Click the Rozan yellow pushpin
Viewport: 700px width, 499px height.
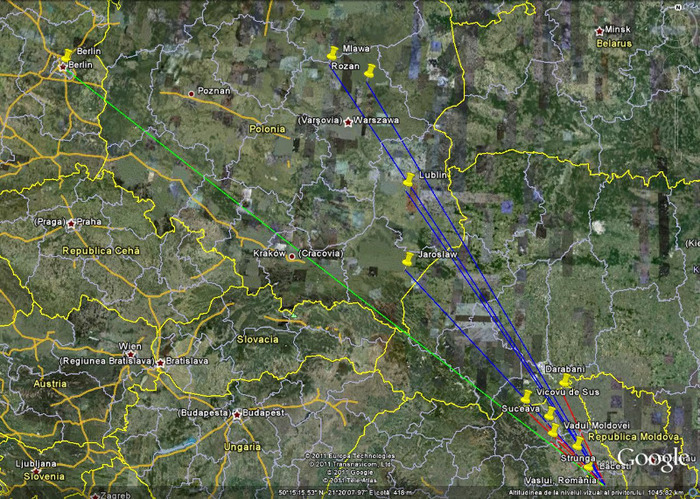(x=370, y=71)
